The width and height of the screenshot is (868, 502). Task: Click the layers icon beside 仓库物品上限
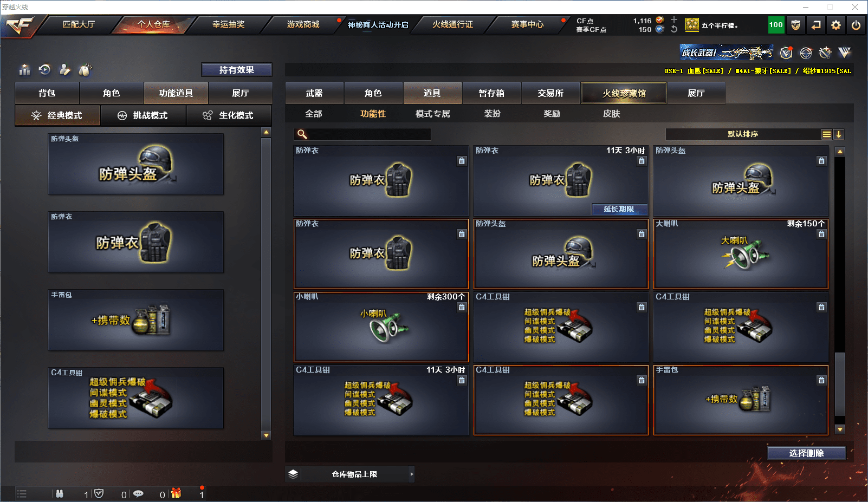coord(293,474)
